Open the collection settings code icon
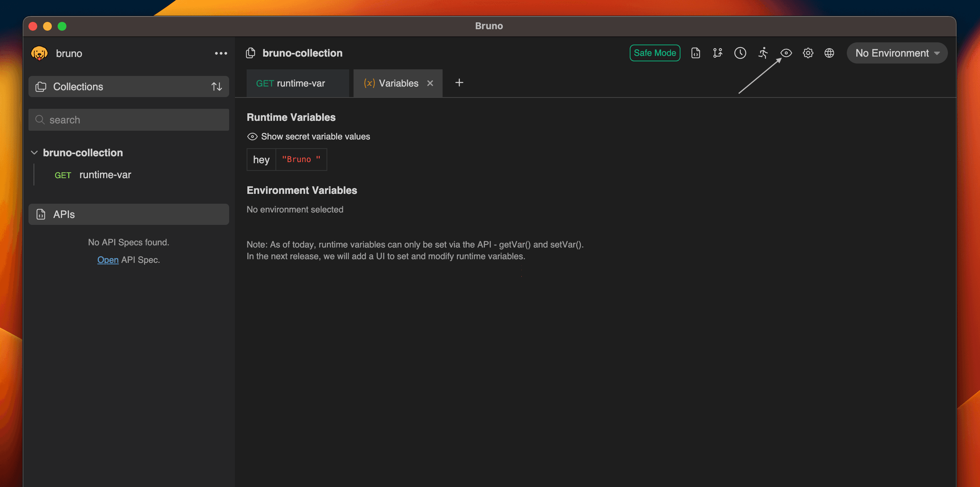Image resolution: width=980 pixels, height=487 pixels. (695, 53)
